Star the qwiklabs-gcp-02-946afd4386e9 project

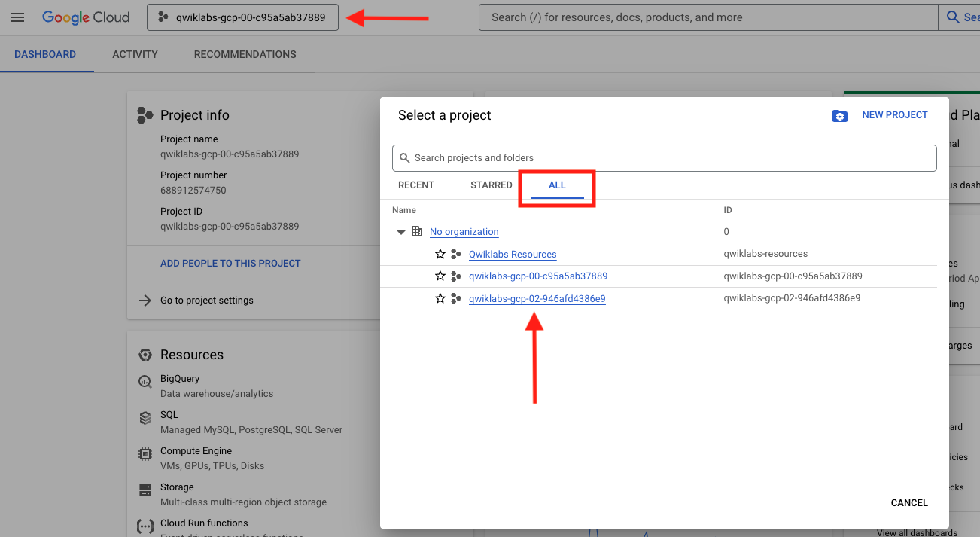pos(440,299)
